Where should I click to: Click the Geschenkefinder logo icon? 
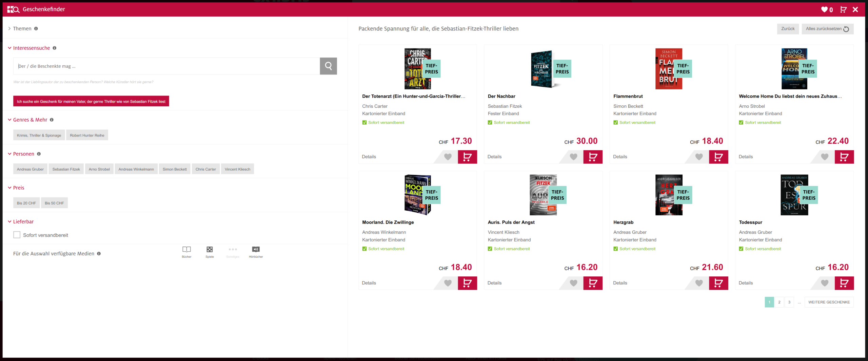(13, 9)
